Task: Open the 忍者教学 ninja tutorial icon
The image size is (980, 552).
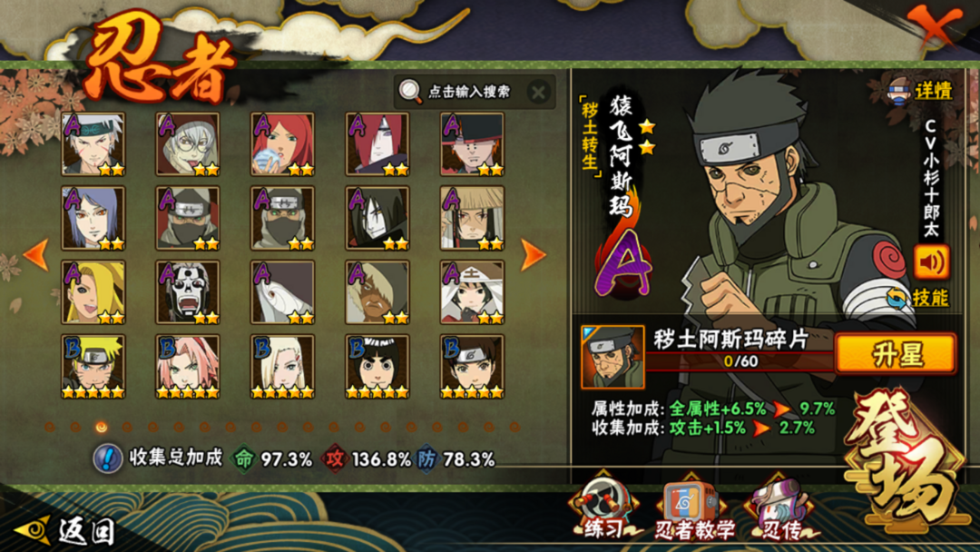Action: (x=694, y=508)
